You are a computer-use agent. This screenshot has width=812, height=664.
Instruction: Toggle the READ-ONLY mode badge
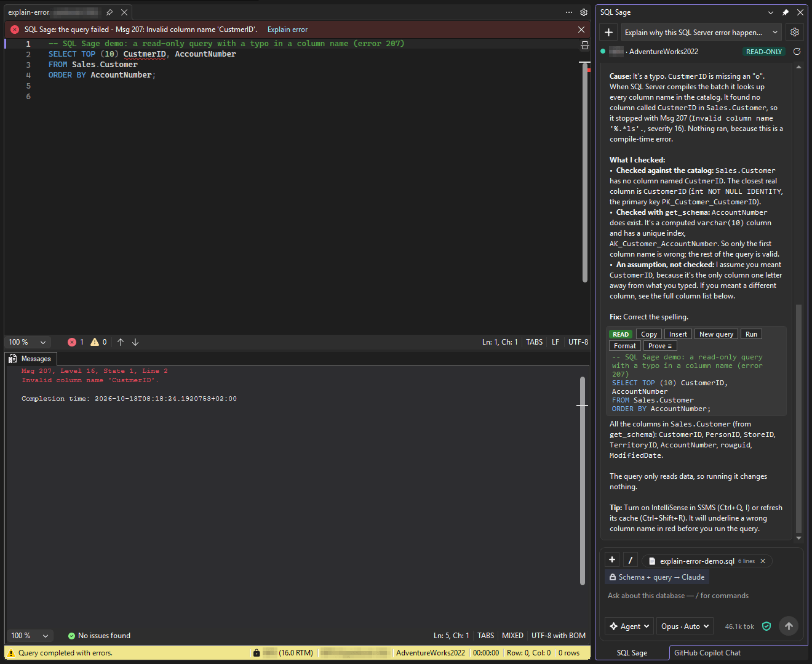(764, 52)
